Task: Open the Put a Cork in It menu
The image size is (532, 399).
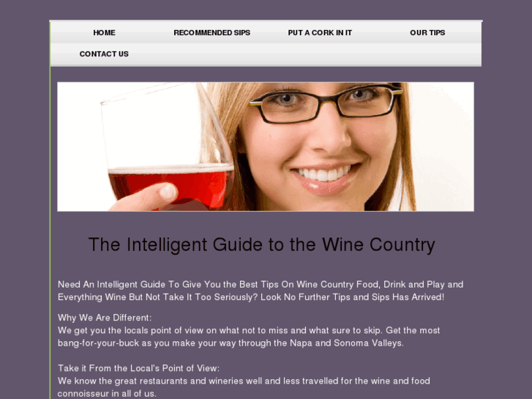Action: 320,33
